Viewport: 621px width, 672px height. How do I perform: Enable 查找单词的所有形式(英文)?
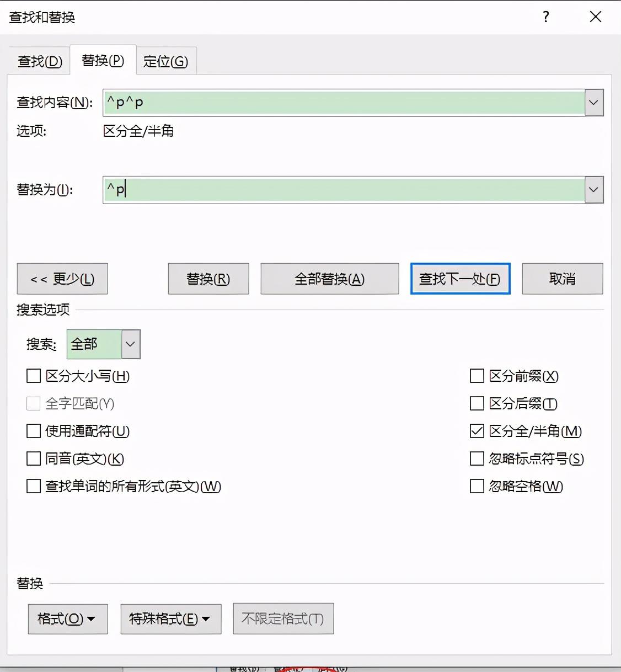pyautogui.click(x=33, y=486)
